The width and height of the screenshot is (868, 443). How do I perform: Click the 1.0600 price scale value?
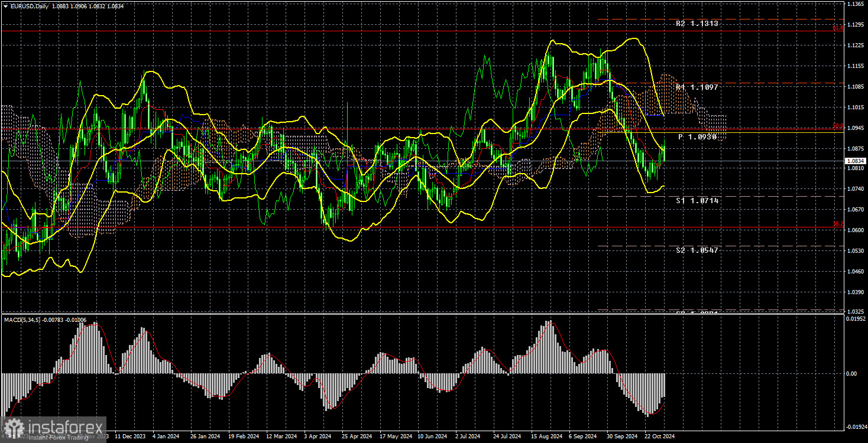[x=854, y=230]
